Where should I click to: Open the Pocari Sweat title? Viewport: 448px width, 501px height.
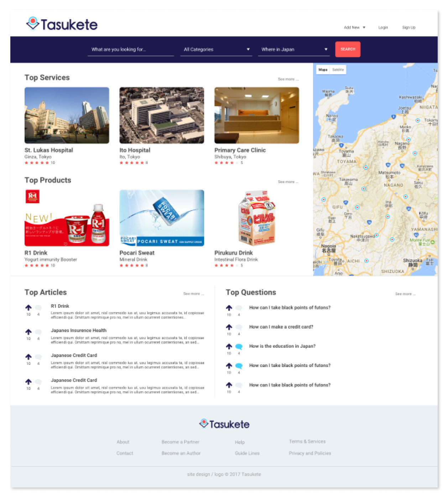[x=137, y=253]
